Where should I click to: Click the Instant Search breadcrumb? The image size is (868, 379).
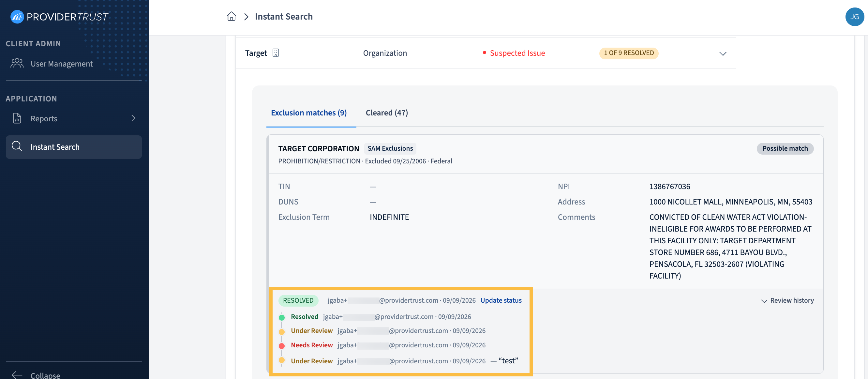click(284, 16)
